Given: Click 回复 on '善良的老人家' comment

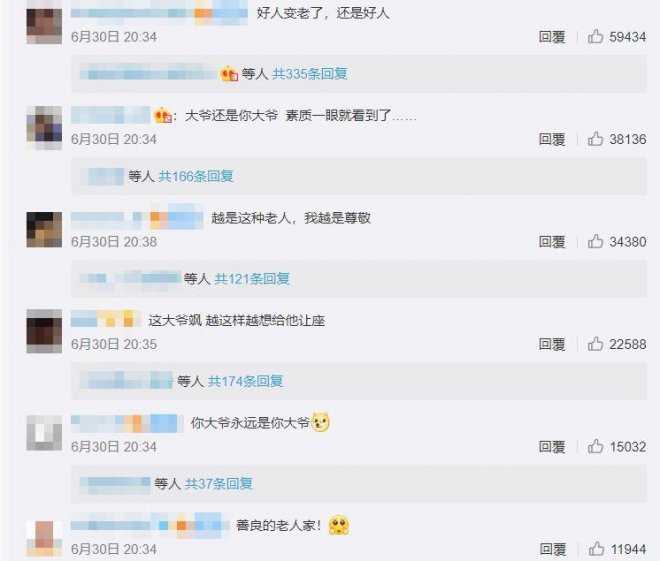Looking at the screenshot, I should click(553, 549).
